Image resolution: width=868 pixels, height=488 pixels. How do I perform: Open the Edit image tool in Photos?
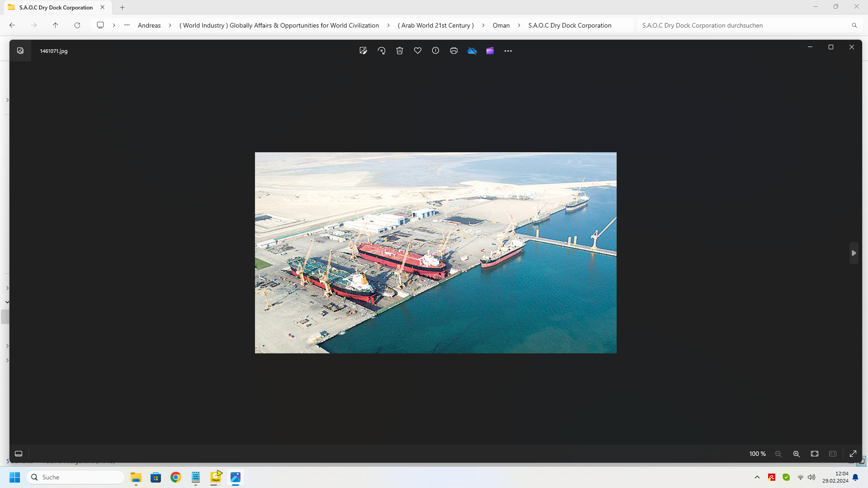pos(363,51)
